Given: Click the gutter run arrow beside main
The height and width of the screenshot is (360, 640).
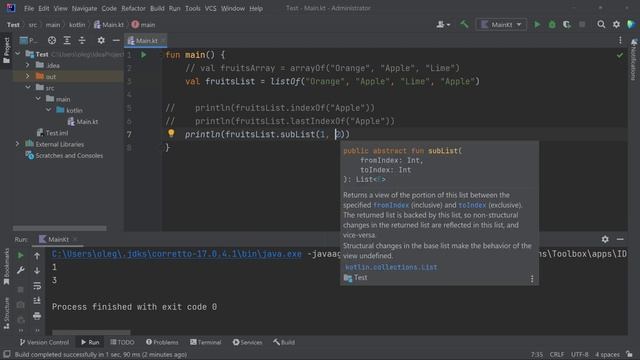Looking at the screenshot, I should 144,54.
